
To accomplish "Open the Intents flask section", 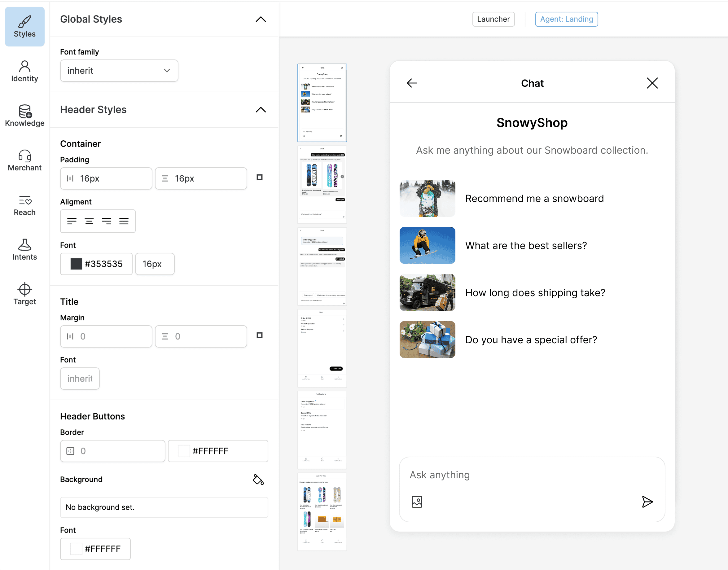I will pyautogui.click(x=24, y=249).
